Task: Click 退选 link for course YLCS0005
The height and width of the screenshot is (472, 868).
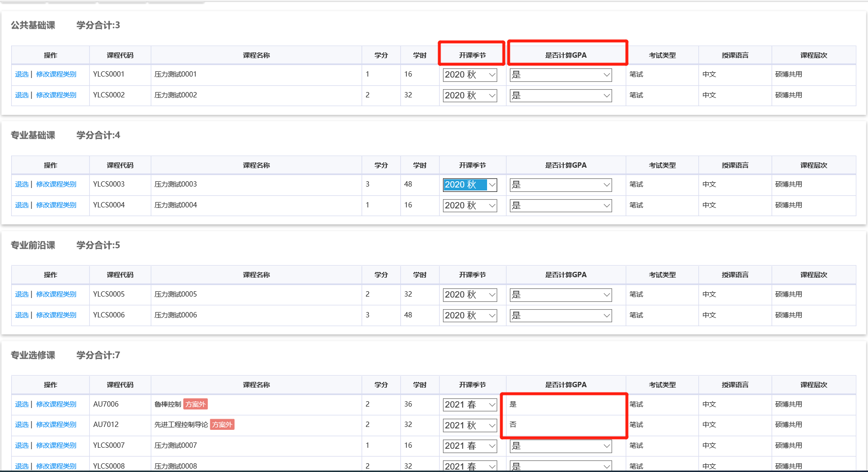Action: [22, 294]
